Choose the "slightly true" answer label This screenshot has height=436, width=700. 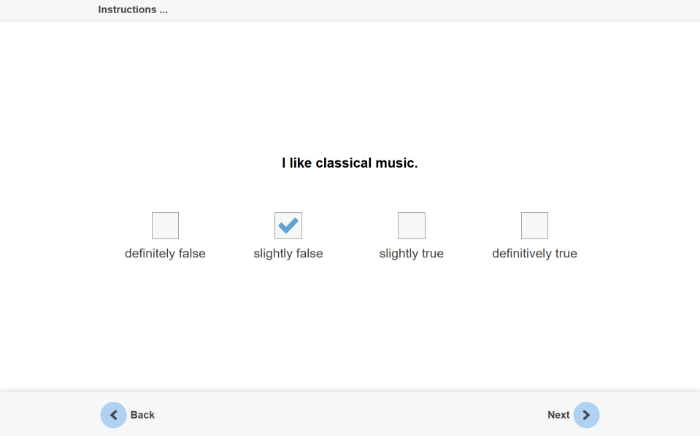[x=411, y=254]
